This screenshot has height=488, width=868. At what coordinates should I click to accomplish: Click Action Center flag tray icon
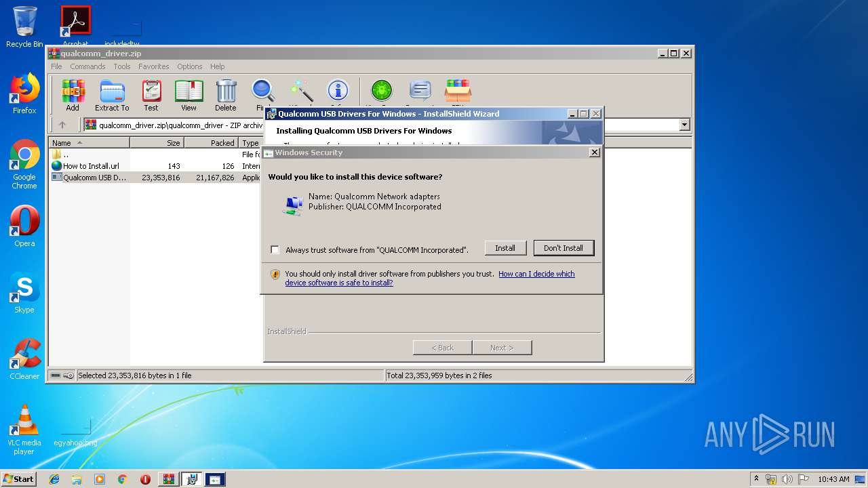click(x=803, y=479)
